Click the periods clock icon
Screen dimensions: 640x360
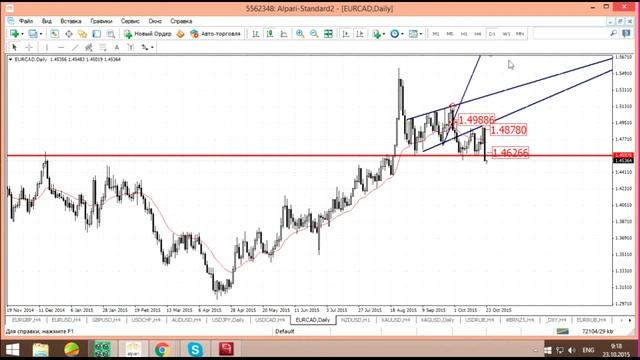click(394, 34)
